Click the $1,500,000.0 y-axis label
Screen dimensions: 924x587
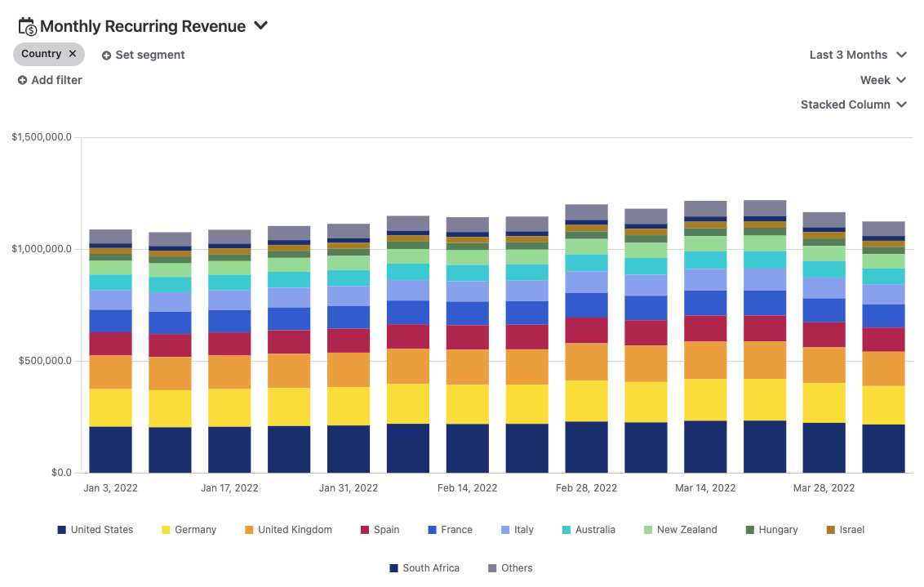pyautogui.click(x=42, y=137)
